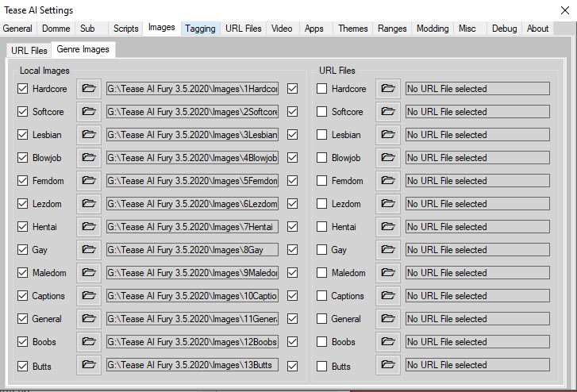
Task: Open URL file picker for Femdom
Action: click(388, 181)
